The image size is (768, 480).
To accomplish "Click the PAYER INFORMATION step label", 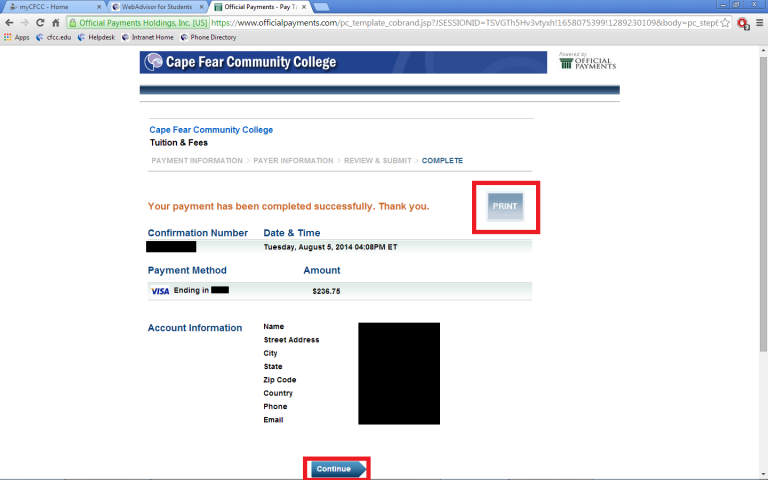I will pos(293,161).
